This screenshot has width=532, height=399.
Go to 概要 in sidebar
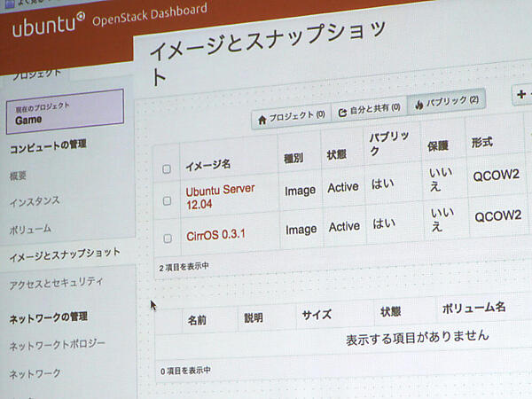point(18,176)
